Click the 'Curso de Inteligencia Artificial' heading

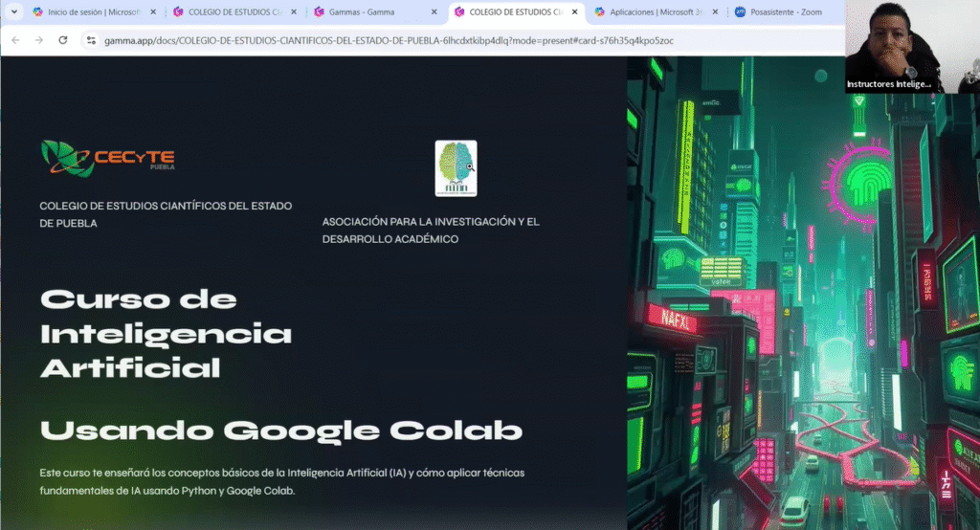(x=167, y=334)
